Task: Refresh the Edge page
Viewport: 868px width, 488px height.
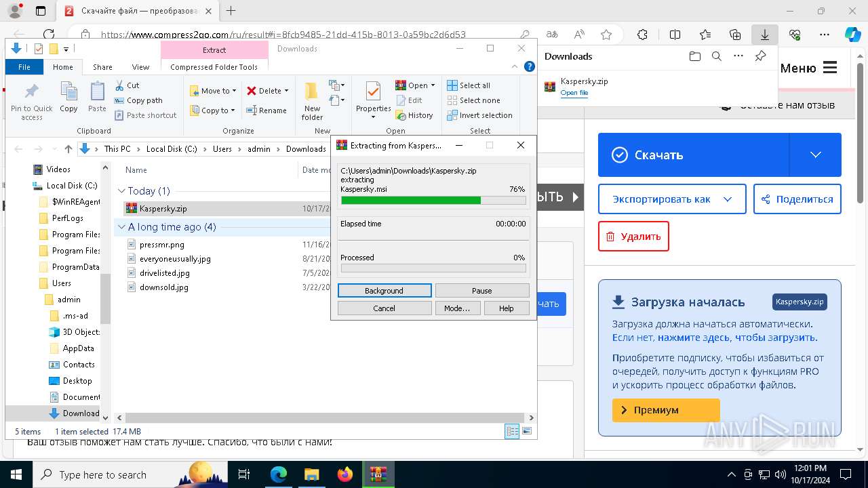Action: [49, 35]
